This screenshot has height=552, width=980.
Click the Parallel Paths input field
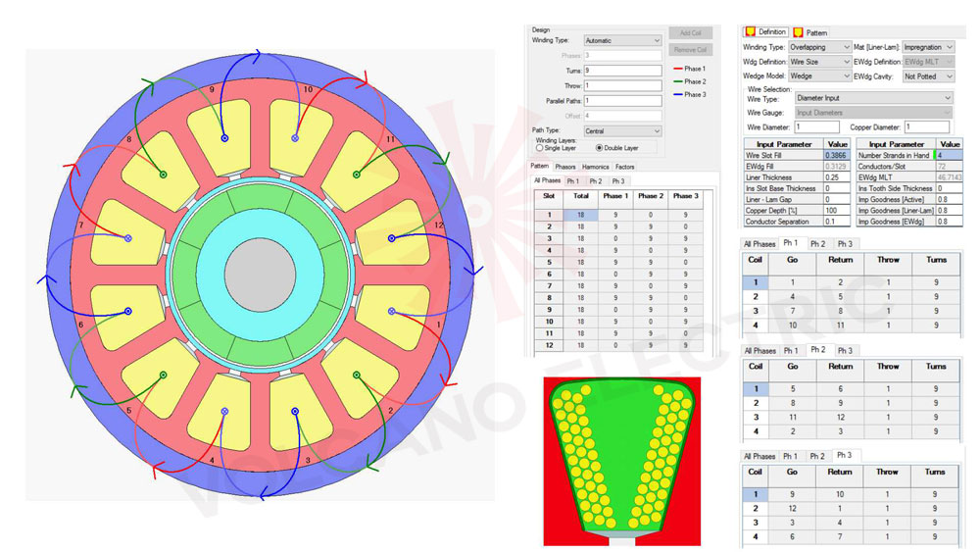622,101
